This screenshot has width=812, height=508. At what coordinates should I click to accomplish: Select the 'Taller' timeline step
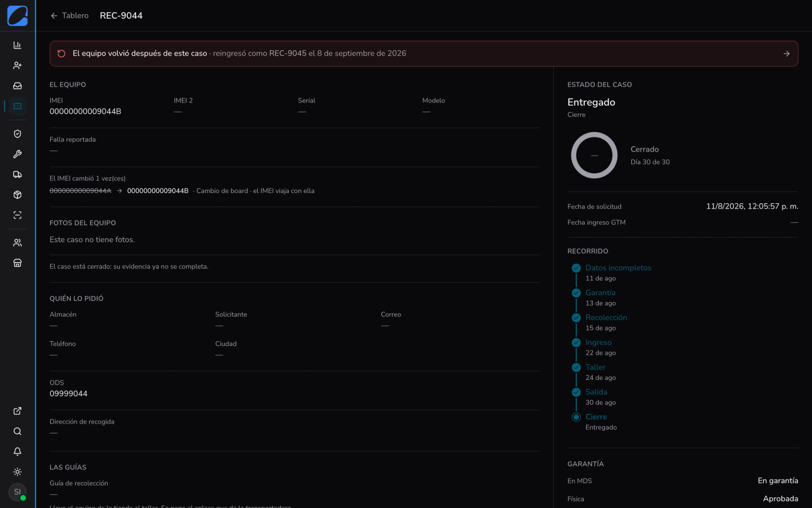tap(595, 367)
